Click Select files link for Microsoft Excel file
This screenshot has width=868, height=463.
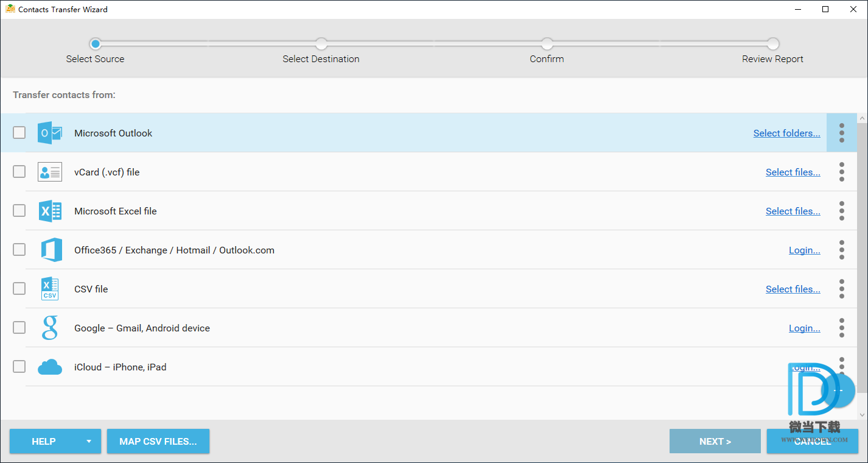tap(793, 211)
